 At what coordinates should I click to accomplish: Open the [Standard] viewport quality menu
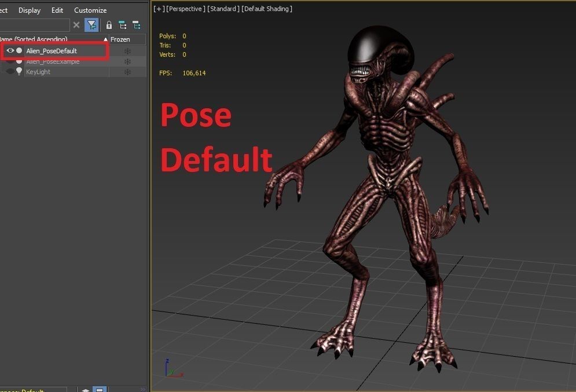coord(223,9)
